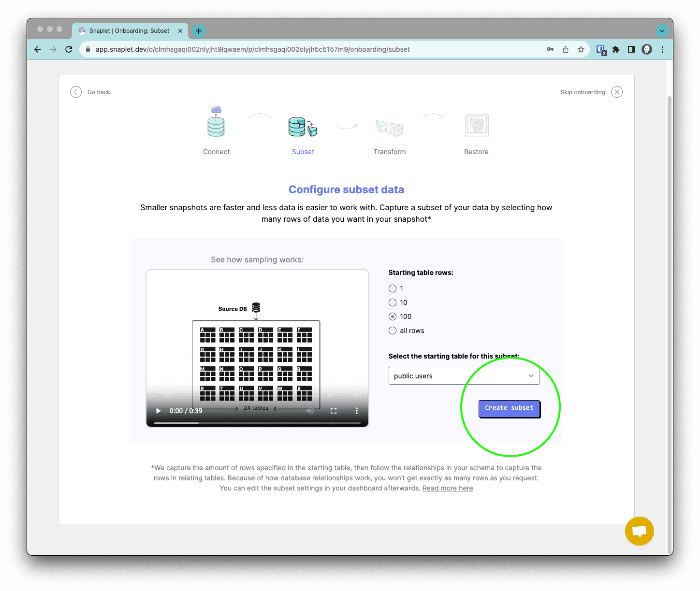Screen dimensions: 700x591
Task: Click the Connect database step icon
Action: (216, 122)
